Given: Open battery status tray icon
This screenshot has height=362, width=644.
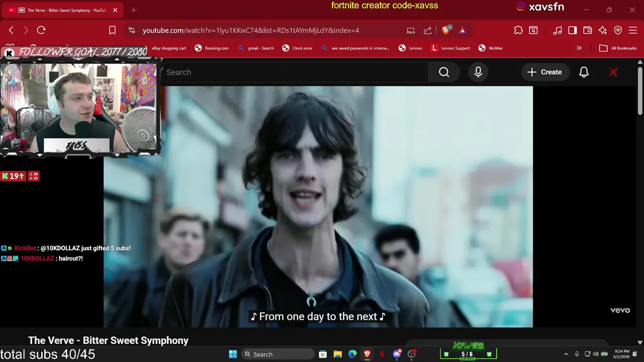Looking at the screenshot, I should coord(604,354).
